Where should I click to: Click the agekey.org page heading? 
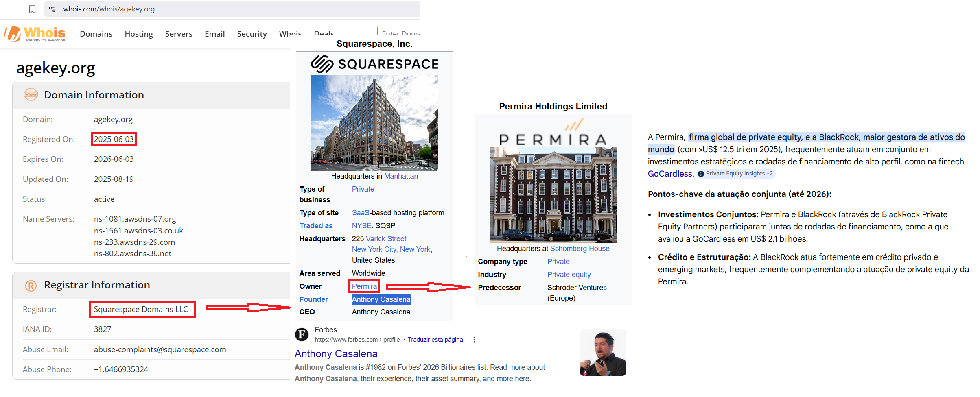tap(56, 68)
